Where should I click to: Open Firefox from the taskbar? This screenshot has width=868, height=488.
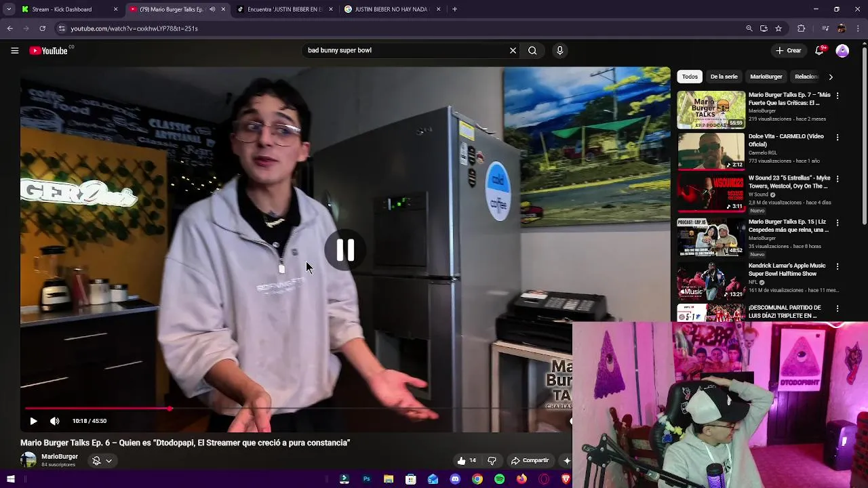pyautogui.click(x=521, y=479)
